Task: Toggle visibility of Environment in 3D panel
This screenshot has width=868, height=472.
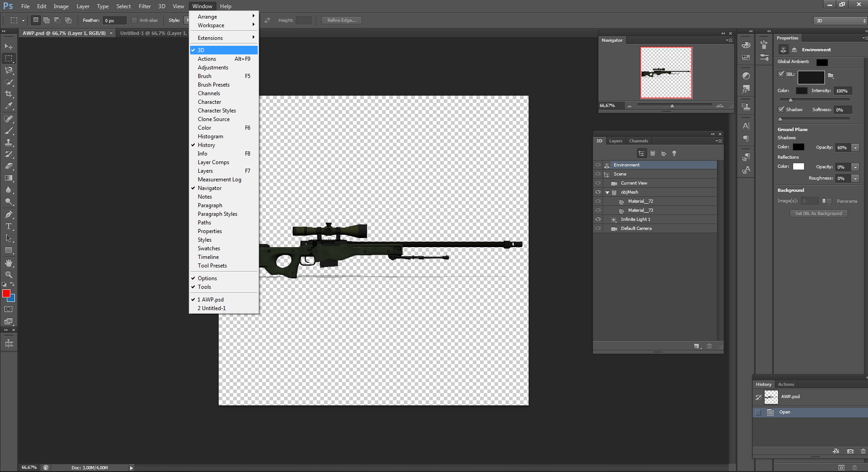Action: click(598, 165)
